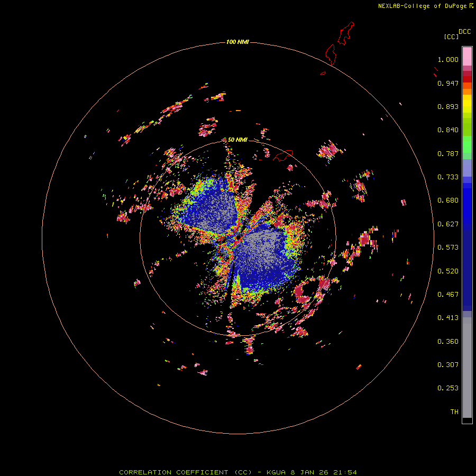Click the 50 NMI range ring label
The image size is (476, 476).
click(237, 140)
